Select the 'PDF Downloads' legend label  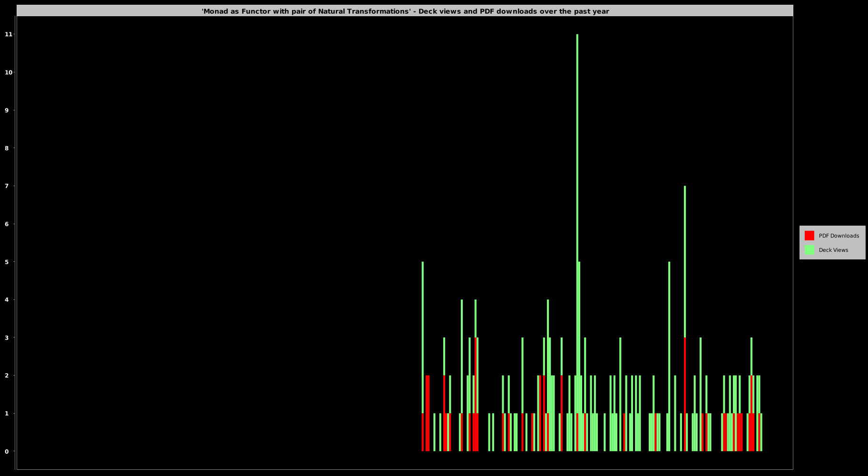[839, 236]
